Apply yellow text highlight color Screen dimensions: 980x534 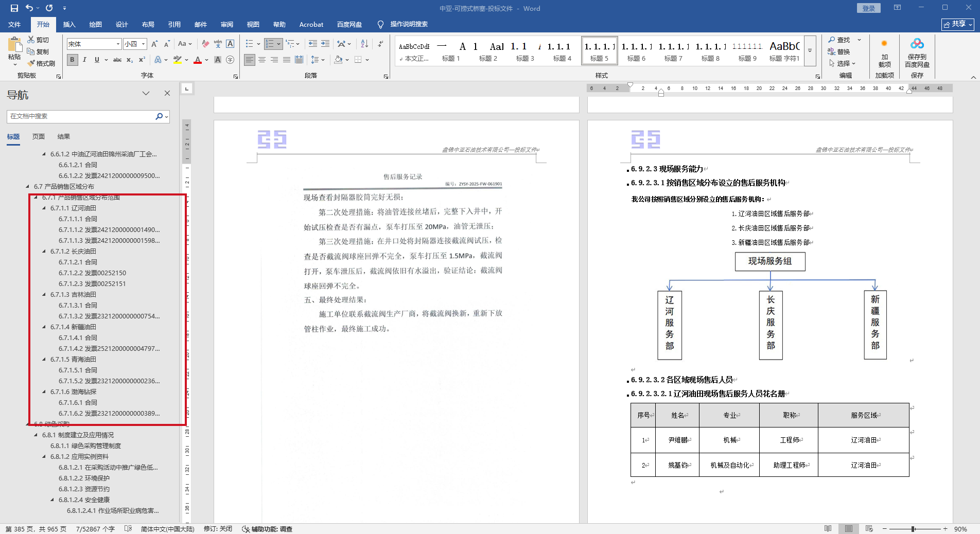(178, 60)
